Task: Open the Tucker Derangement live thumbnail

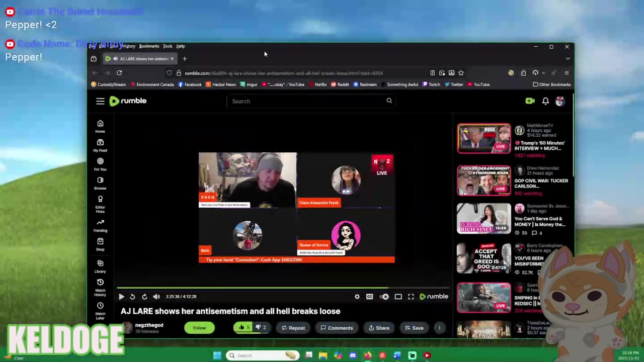Action: pyautogui.click(x=484, y=180)
